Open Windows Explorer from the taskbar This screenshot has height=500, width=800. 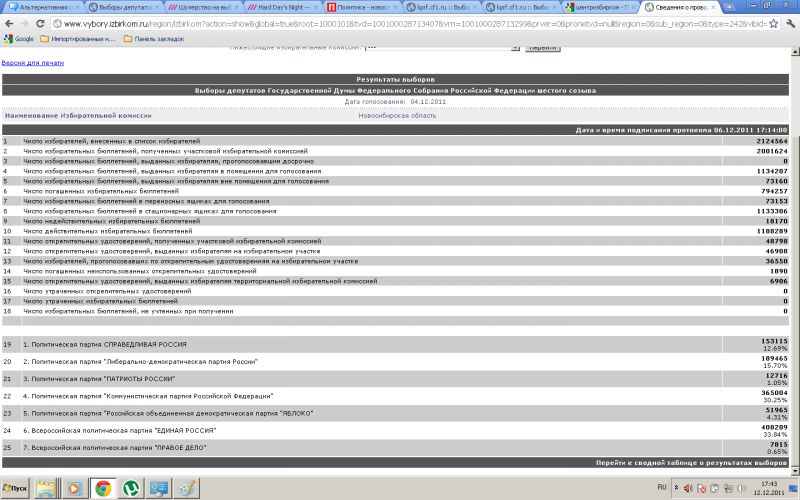pos(46,488)
